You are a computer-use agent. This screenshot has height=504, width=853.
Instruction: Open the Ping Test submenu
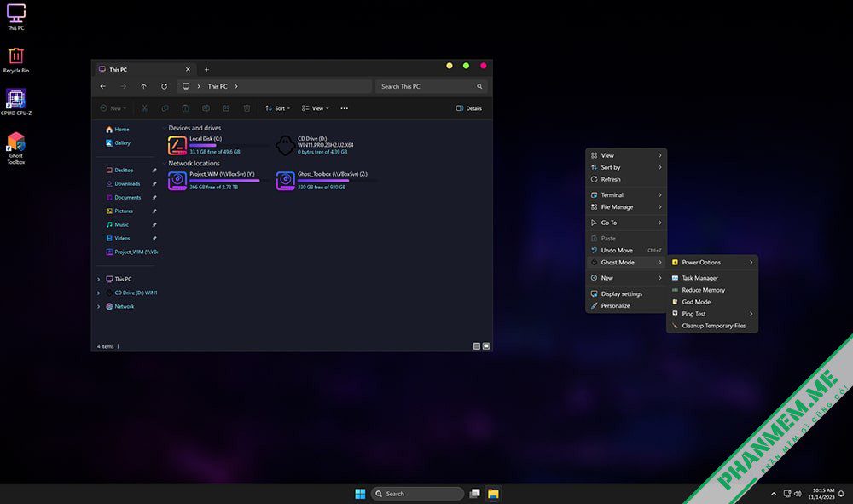712,314
